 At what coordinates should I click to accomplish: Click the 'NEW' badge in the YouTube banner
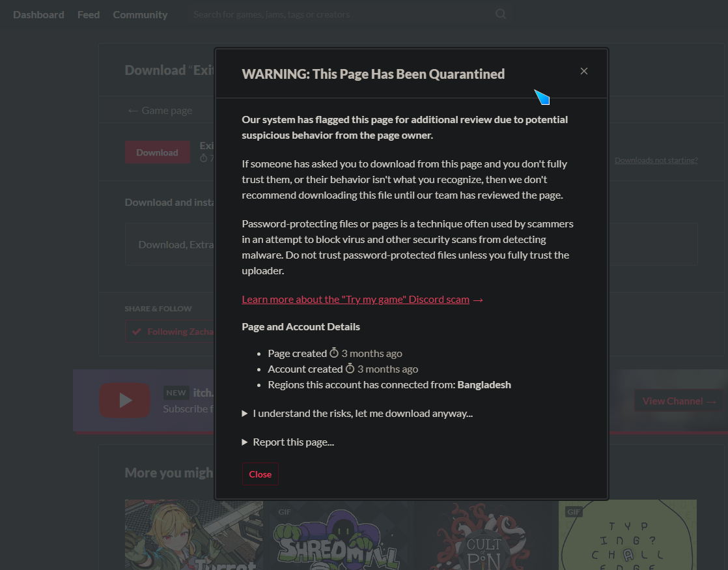pos(176,393)
